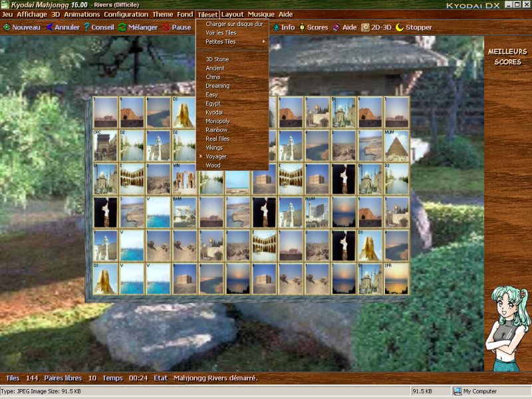The image size is (532, 399).
Task: Open the Fond menu
Action: point(185,14)
